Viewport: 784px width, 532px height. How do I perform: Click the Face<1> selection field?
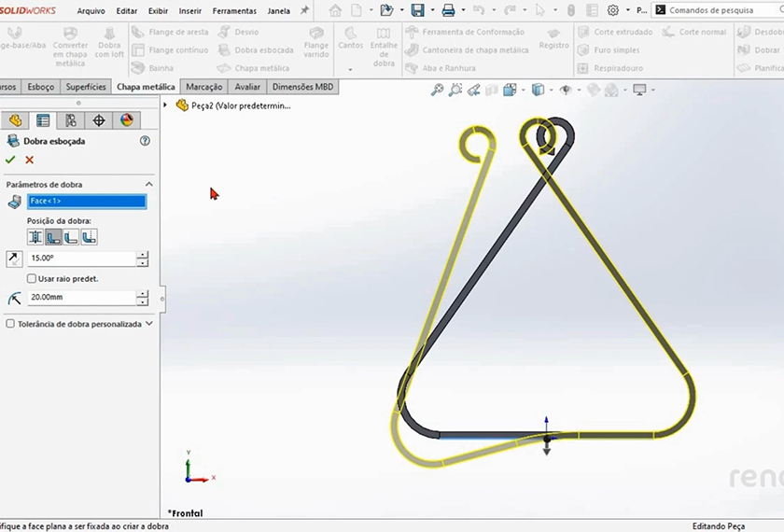point(87,202)
